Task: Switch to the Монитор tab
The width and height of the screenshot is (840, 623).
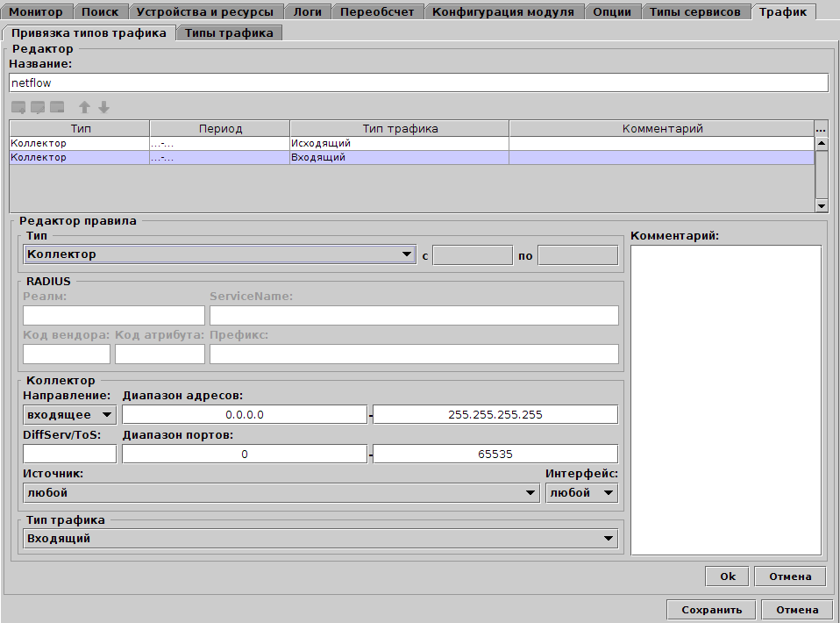Action: coord(36,11)
